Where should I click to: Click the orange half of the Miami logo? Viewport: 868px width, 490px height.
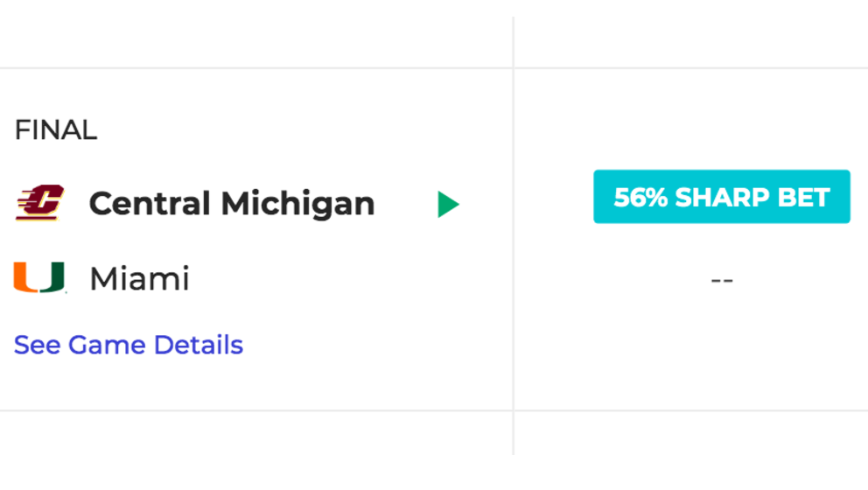(26, 276)
